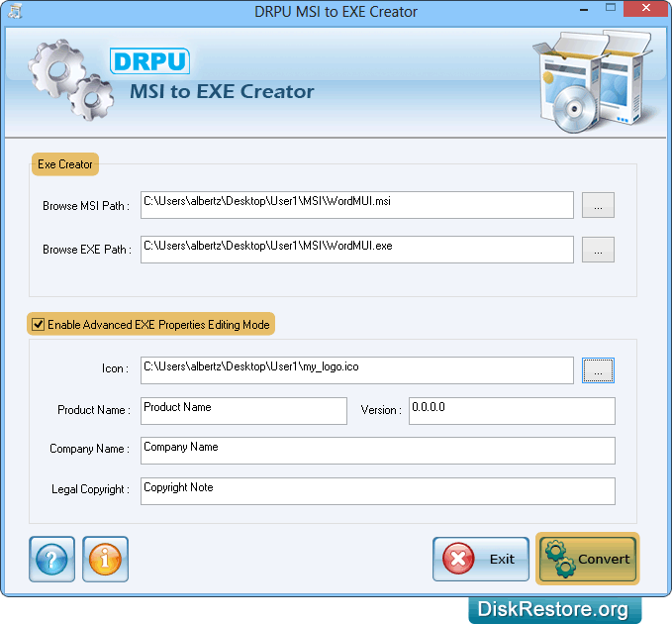
Task: Click the DRPU logo
Action: coord(150,61)
